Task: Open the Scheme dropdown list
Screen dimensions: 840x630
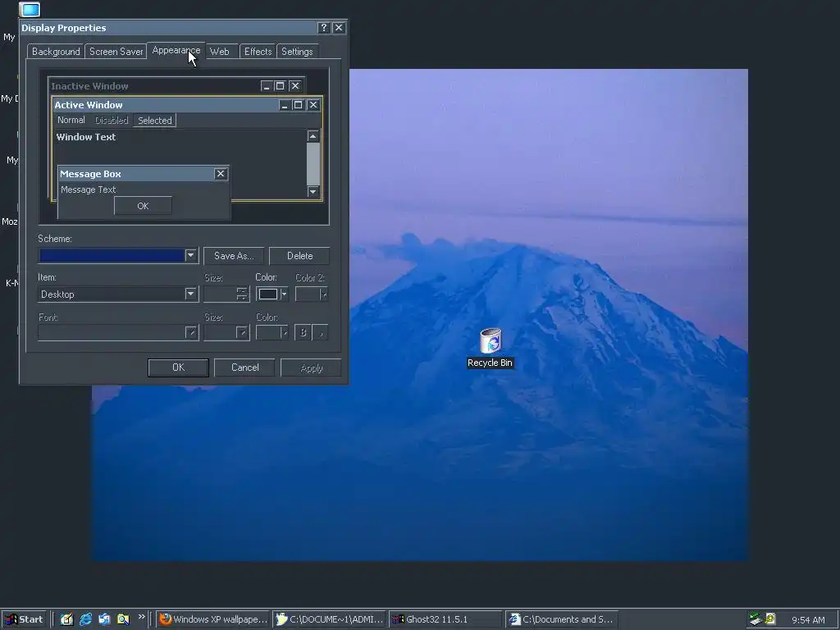Action: [190, 256]
